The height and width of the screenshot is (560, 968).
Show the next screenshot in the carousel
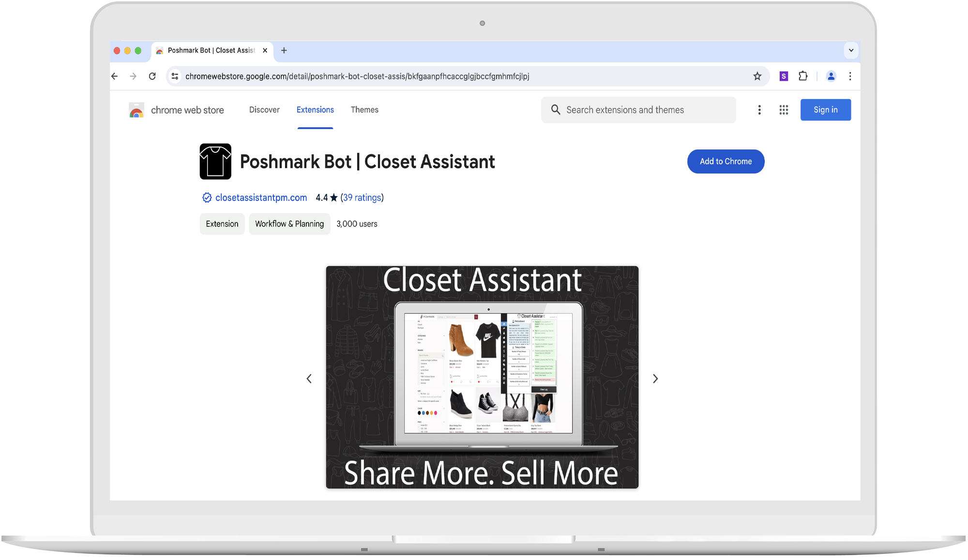655,379
